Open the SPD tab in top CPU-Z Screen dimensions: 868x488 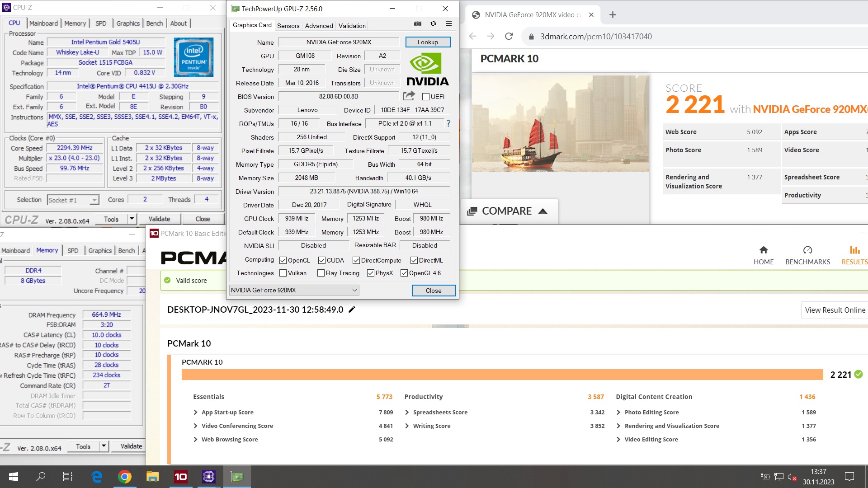(x=101, y=23)
